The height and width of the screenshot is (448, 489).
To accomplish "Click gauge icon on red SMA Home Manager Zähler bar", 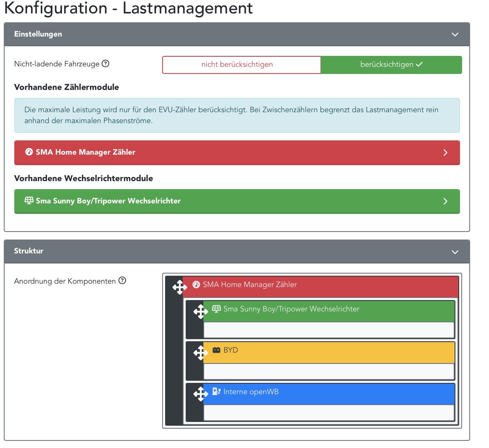I will click(29, 152).
